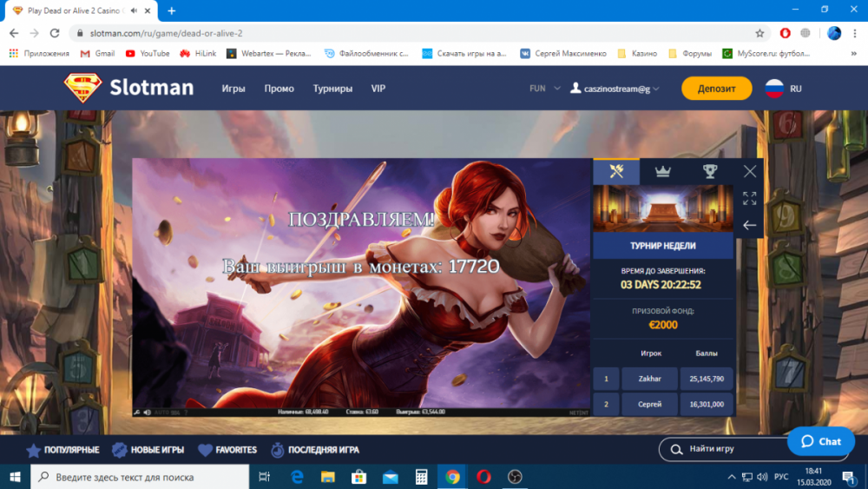Click Windows taskbar search box
The height and width of the screenshot is (489, 868).
140,477
